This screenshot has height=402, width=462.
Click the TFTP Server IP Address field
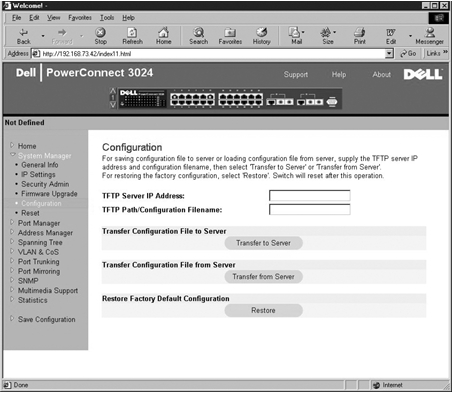pos(310,196)
